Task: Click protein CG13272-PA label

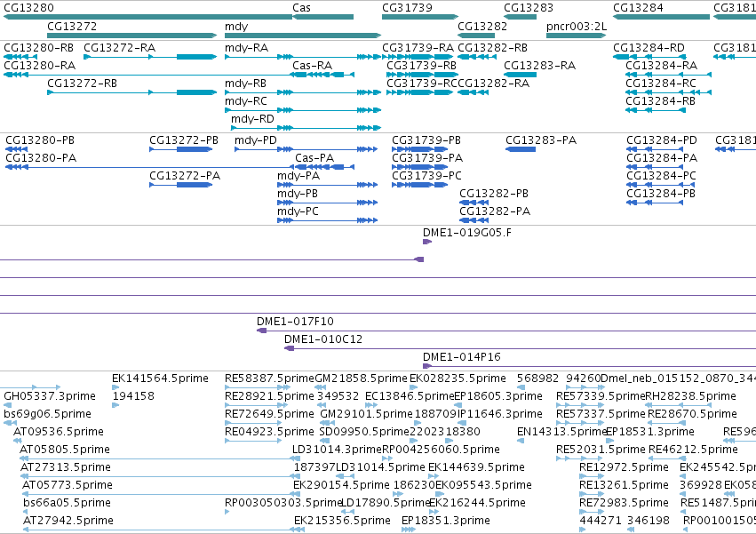Action: pos(185,176)
